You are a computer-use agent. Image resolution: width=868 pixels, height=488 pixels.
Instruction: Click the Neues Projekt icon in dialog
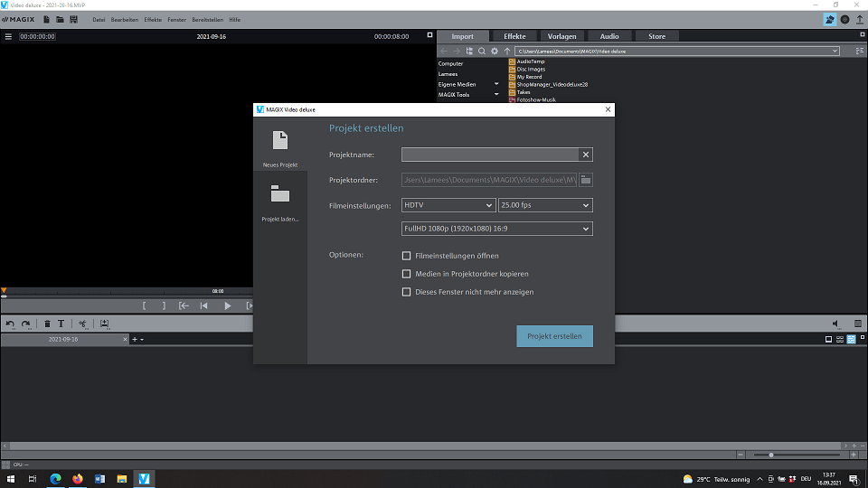pyautogui.click(x=280, y=141)
